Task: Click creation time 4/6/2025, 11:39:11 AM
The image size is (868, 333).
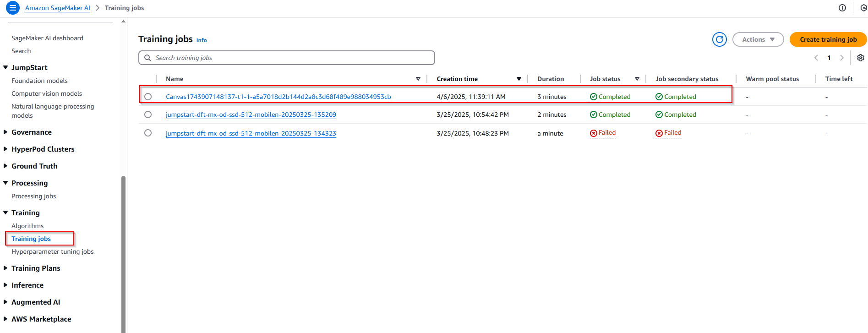Action: 471,97
